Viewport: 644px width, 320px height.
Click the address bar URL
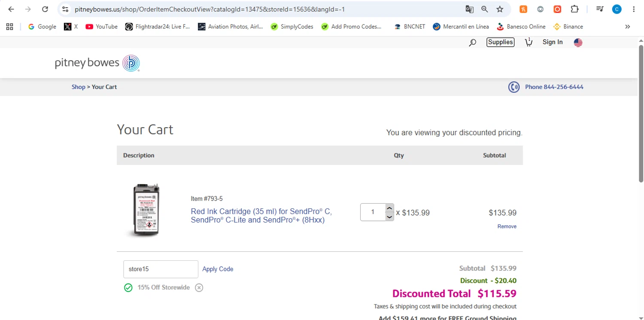pyautogui.click(x=210, y=9)
